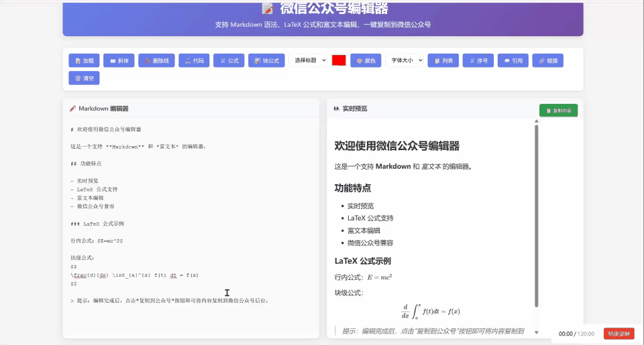Clear the editor with 清空
This screenshot has width=644, height=345.
click(x=85, y=78)
